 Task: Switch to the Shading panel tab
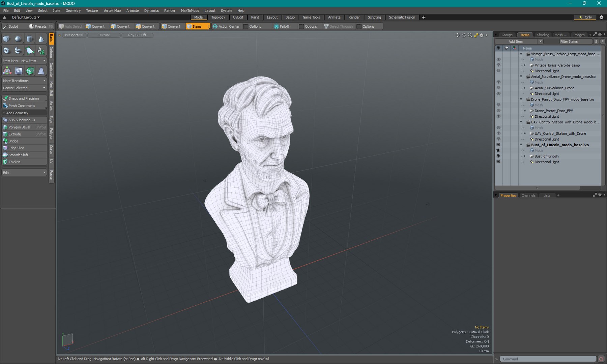point(543,35)
